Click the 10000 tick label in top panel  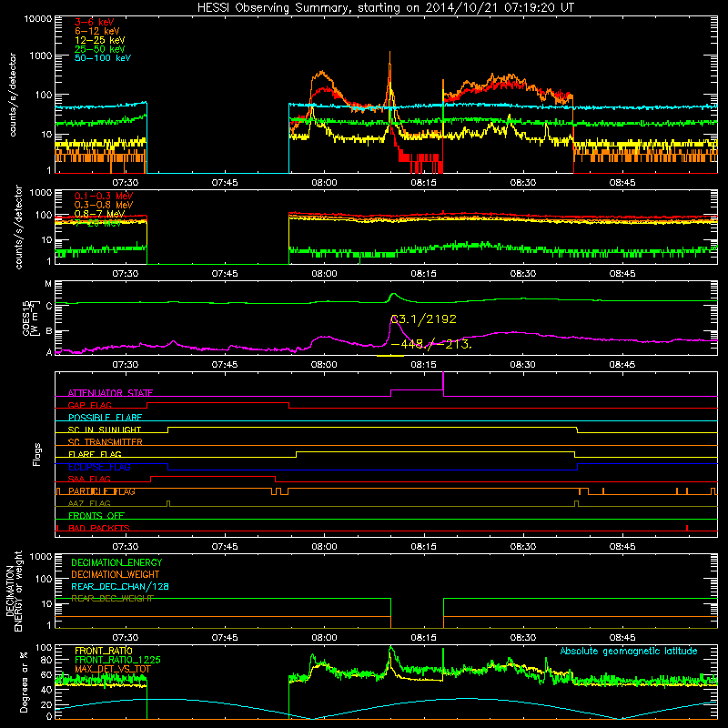[38, 18]
